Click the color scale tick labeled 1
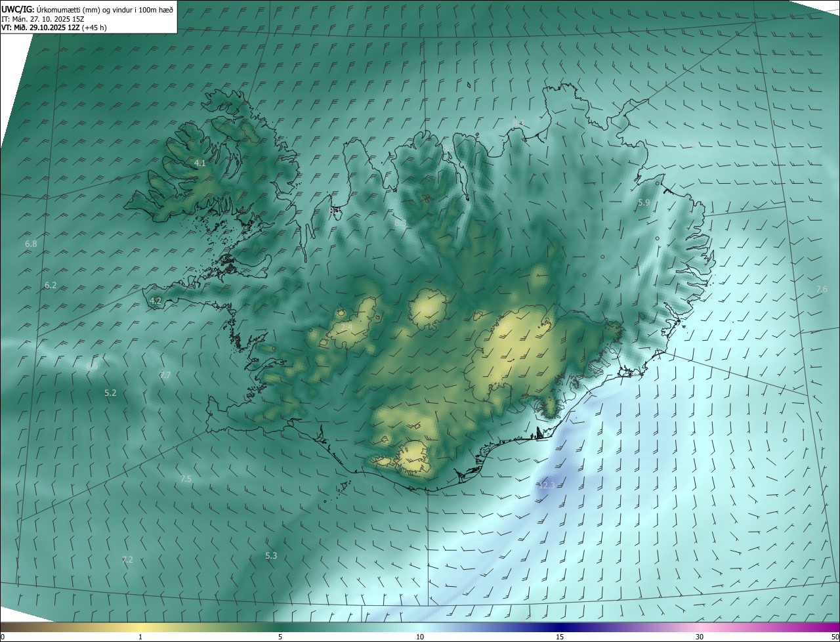 (140, 637)
